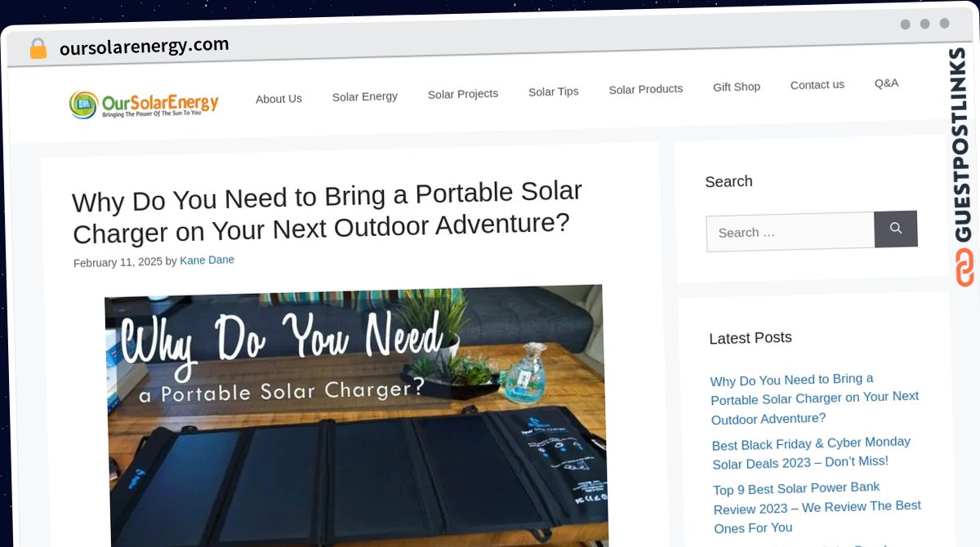Open the latest Portable Solar Charger post link
The image size is (980, 547).
coord(815,398)
